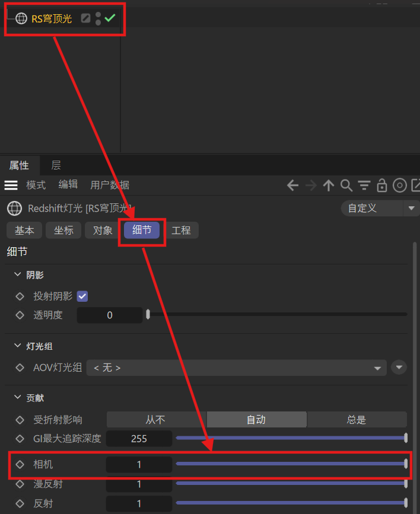Collapse the 灯光组 section
Screen dimensions: 420x514
[18, 346]
